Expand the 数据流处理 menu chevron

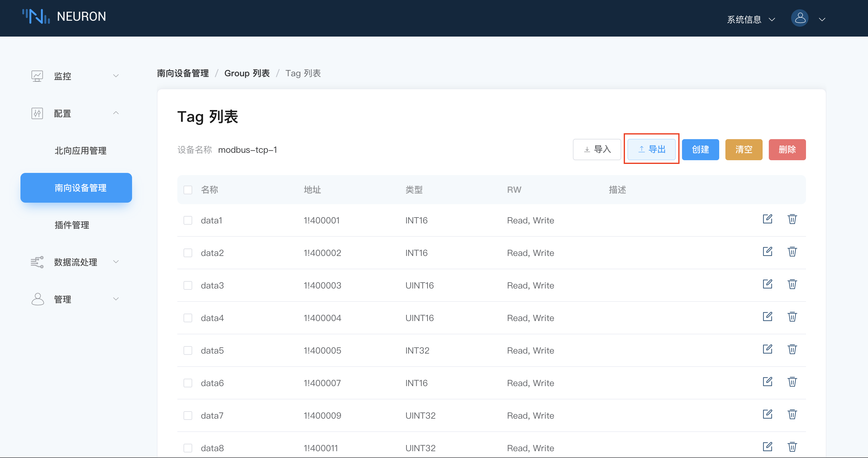pyautogui.click(x=116, y=262)
